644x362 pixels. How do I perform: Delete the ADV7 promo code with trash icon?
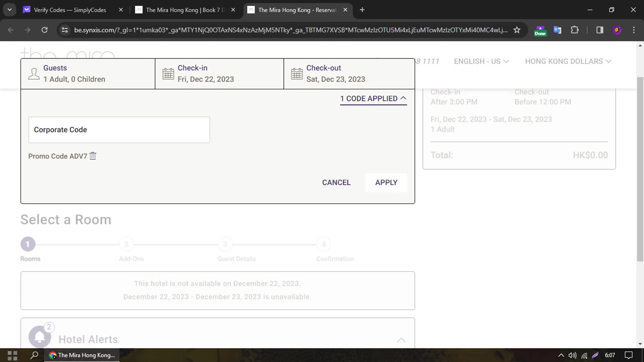[x=93, y=156]
